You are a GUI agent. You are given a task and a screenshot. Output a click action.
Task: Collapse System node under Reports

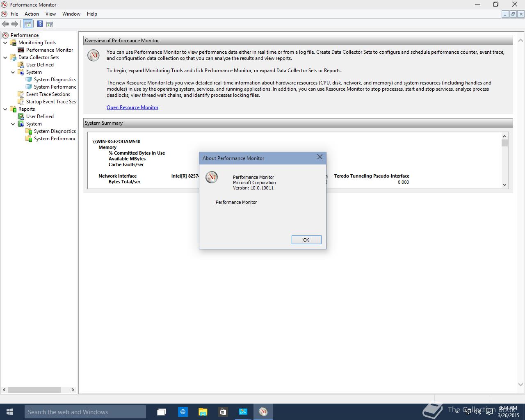[13, 124]
